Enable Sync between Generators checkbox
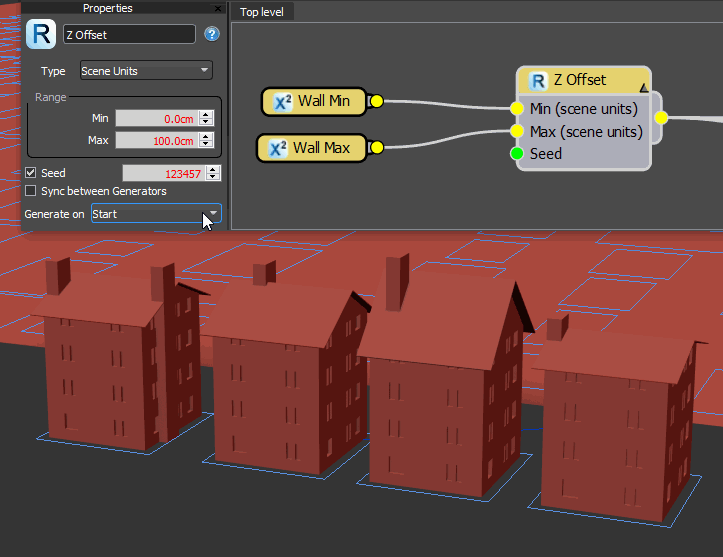This screenshot has height=557, width=723. 31,191
